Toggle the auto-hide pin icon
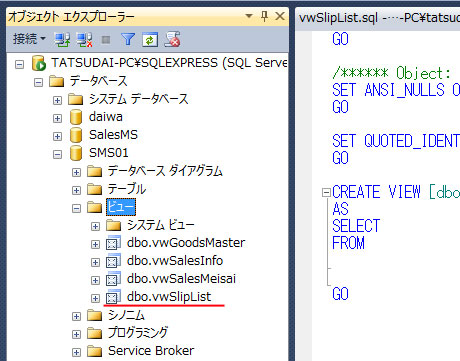 [265, 16]
